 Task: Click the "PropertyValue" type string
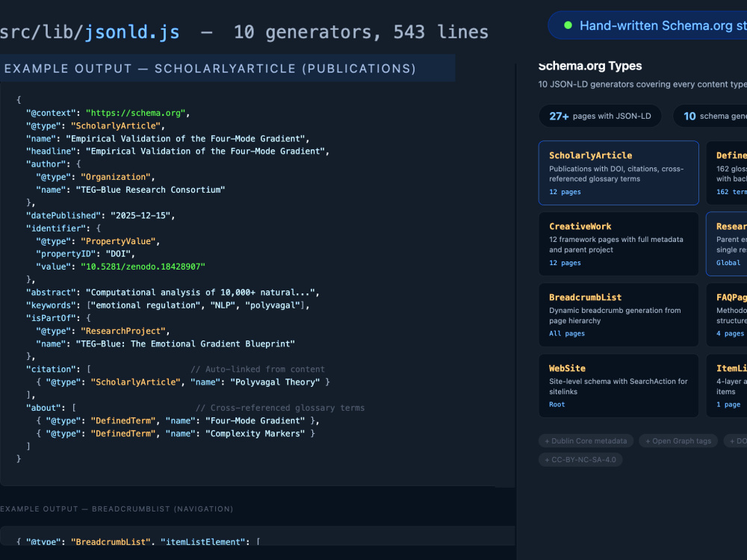point(118,241)
